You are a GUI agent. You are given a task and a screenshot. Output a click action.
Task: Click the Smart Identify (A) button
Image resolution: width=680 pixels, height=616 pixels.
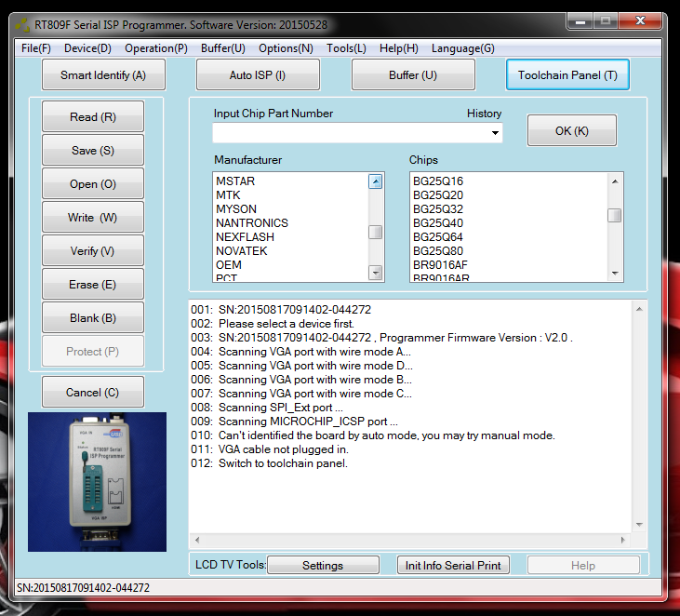(103, 75)
